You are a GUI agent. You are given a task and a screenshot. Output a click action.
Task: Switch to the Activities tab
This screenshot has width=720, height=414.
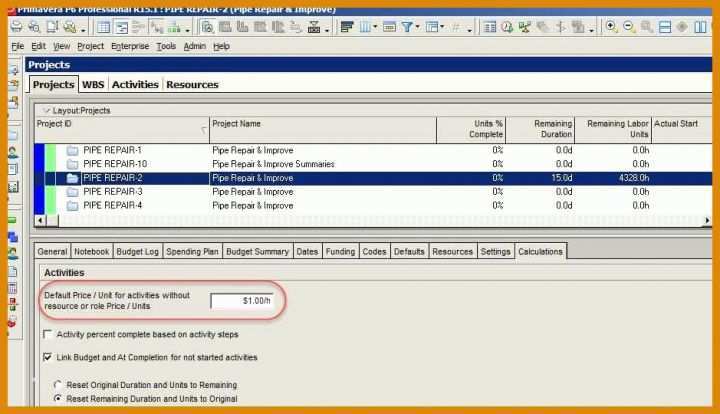135,84
